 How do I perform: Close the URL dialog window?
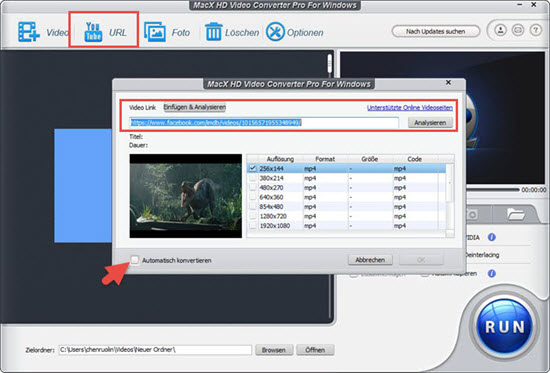coord(448,82)
